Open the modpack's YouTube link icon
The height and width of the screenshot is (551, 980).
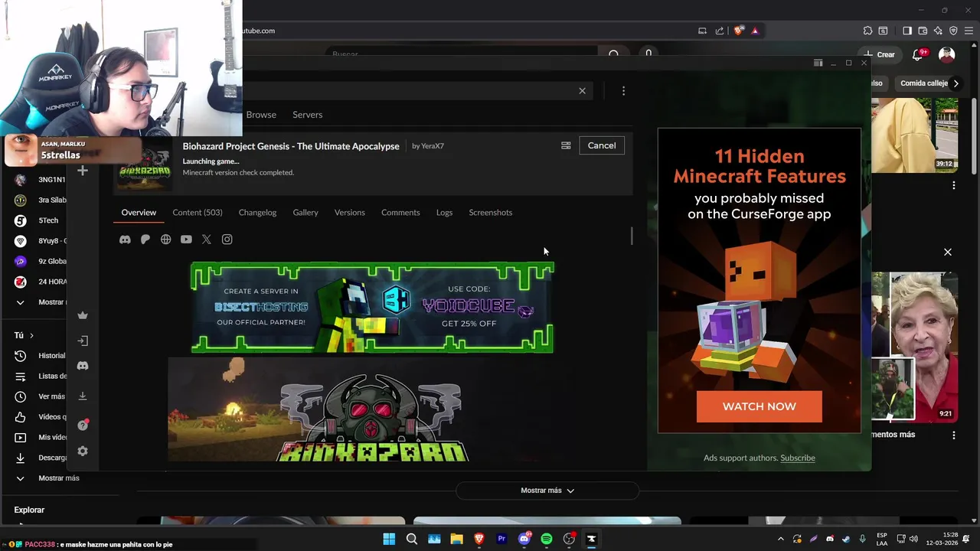[x=186, y=240]
